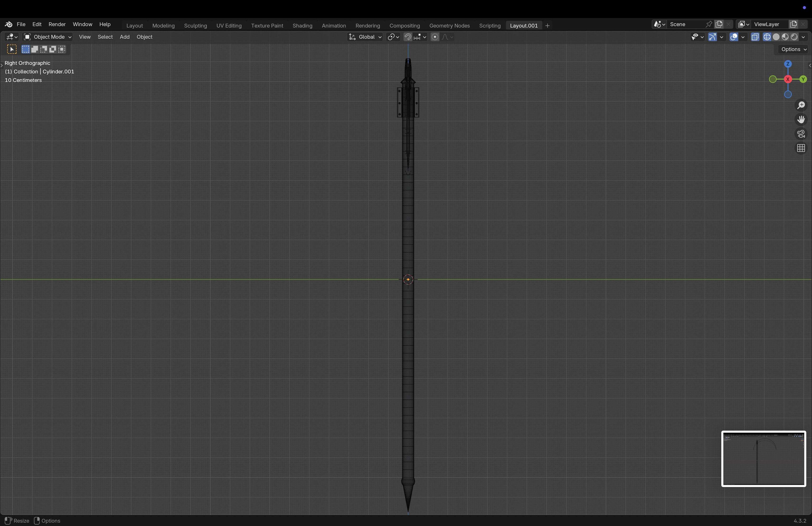812x526 pixels.
Task: Open the Edit menu
Action: point(37,24)
